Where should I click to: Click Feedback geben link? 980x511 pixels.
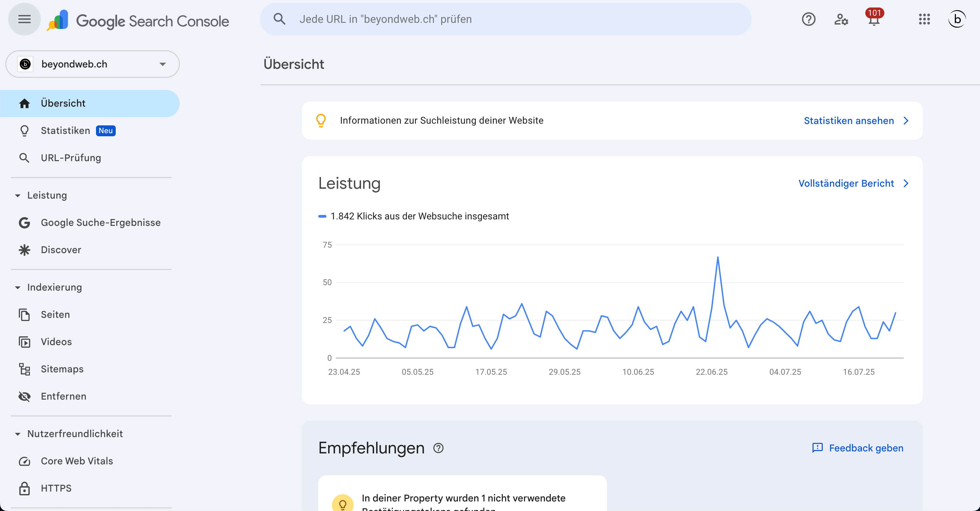pyautogui.click(x=866, y=448)
